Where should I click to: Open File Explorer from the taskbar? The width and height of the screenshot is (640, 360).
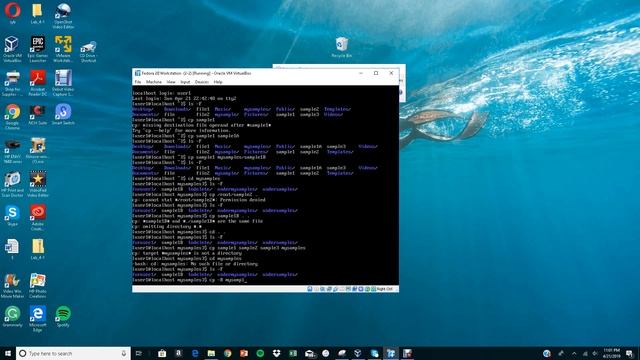point(211,353)
